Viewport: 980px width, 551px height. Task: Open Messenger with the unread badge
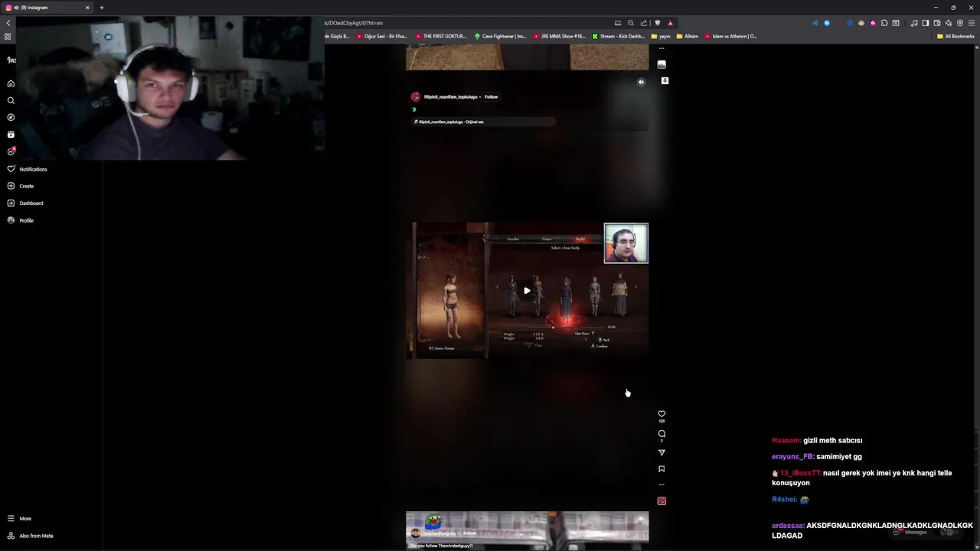tap(11, 152)
